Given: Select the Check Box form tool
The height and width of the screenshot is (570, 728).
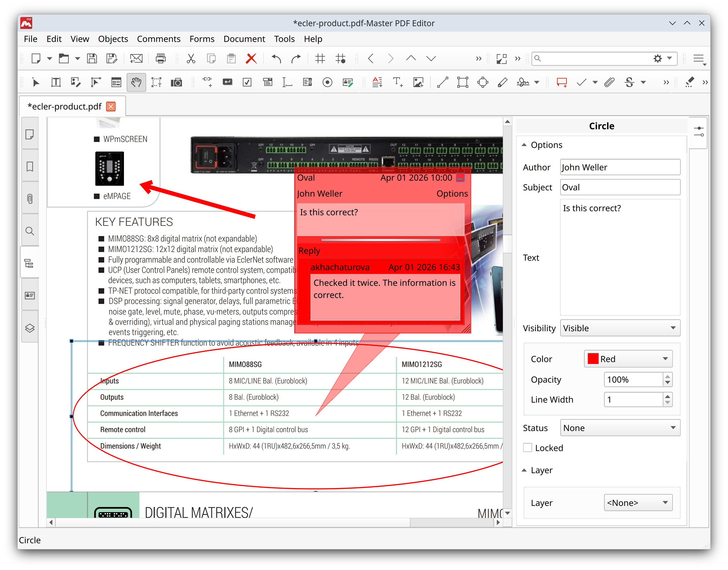Looking at the screenshot, I should point(247,82).
